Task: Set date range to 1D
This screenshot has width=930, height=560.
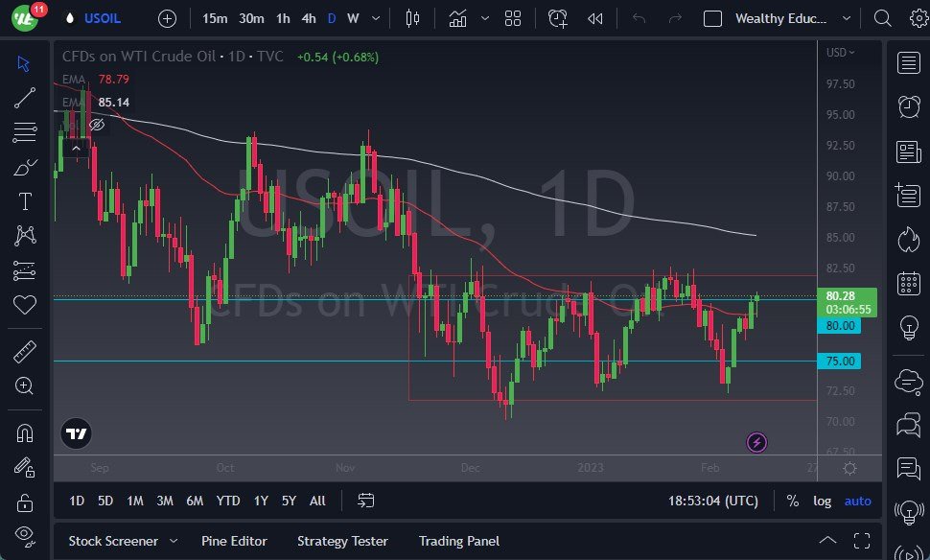Action: [77, 501]
